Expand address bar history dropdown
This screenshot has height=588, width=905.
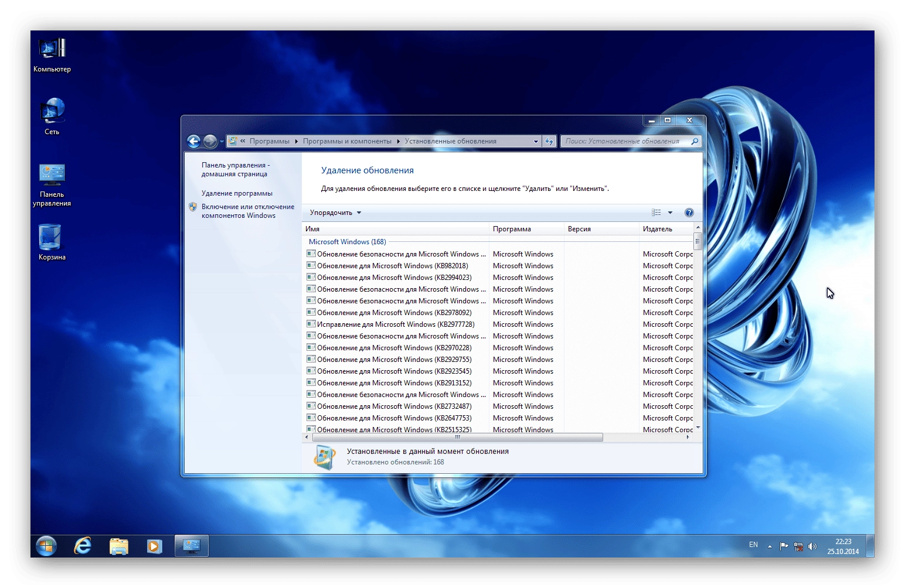point(536,141)
